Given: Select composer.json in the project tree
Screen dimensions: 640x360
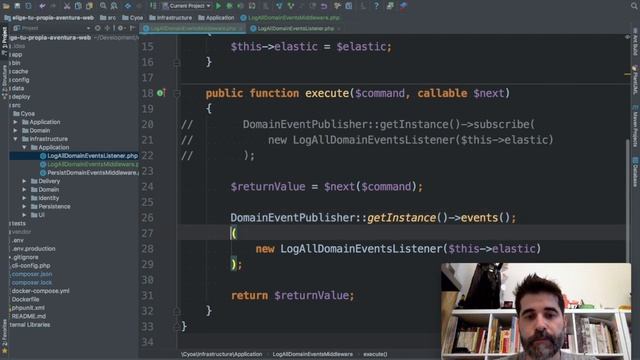Looking at the screenshot, I should [32, 274].
